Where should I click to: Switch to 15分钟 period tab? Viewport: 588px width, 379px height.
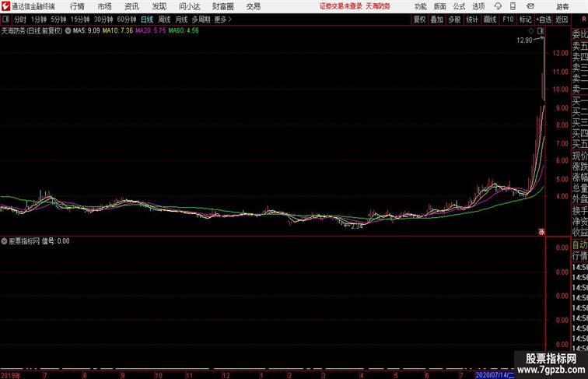tap(80, 19)
